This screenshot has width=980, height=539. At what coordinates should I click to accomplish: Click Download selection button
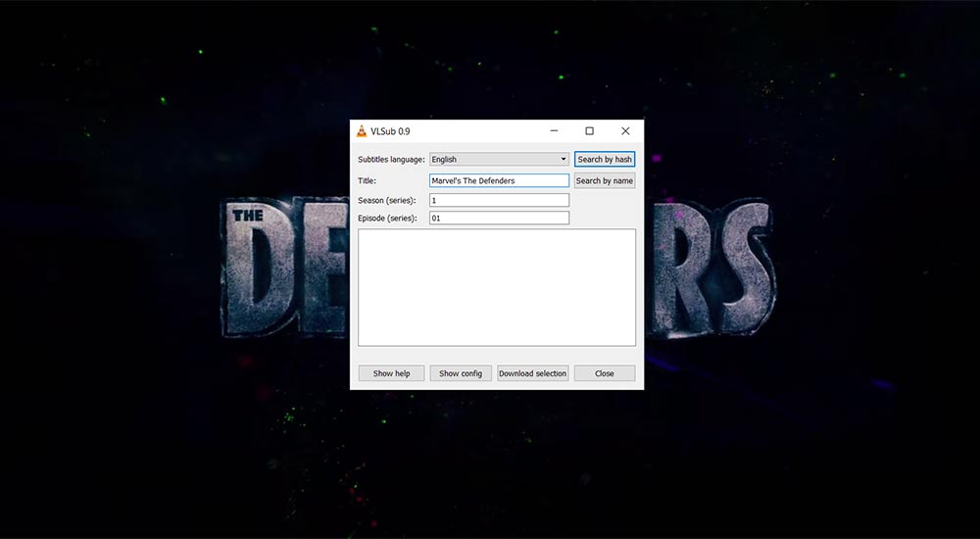coord(532,373)
